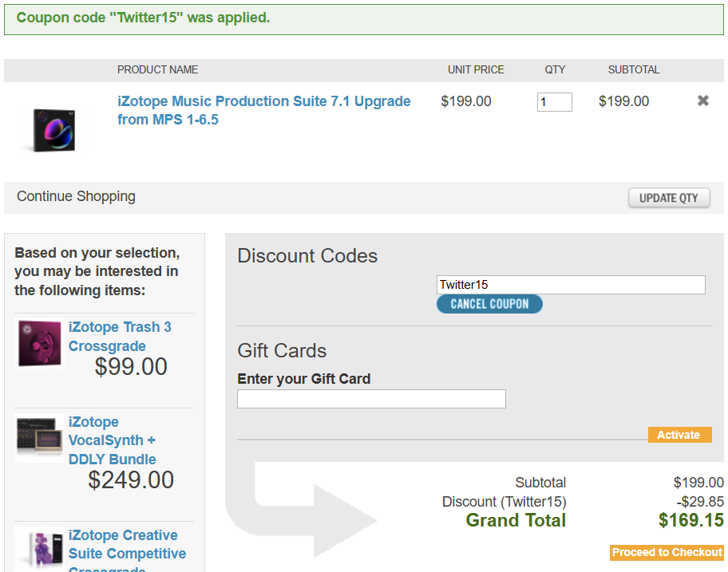Focus the gift card entry field
This screenshot has width=728, height=572.
(x=371, y=399)
